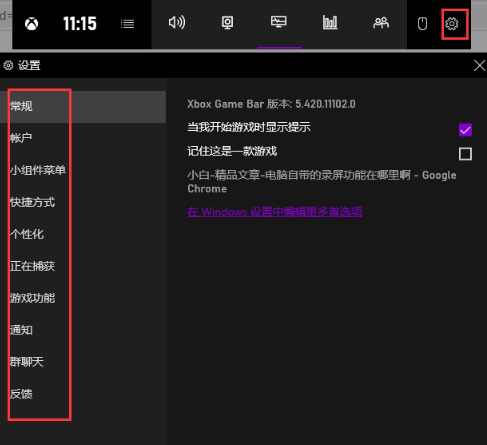
Task: Select the 群聊天 settings tab
Action: (x=83, y=362)
